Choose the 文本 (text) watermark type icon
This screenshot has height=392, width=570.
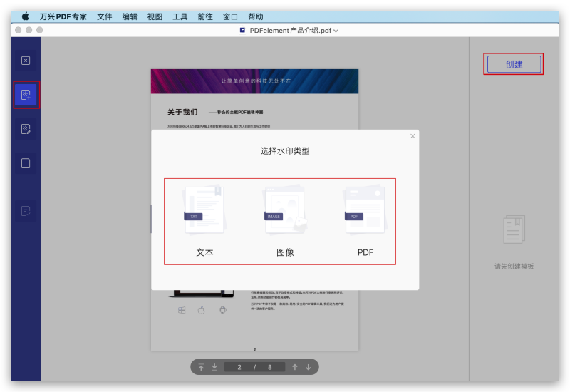[204, 210]
